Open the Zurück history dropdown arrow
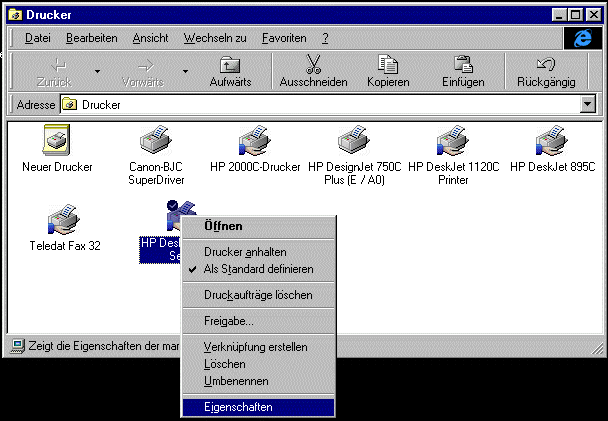The height and width of the screenshot is (421, 608). click(97, 72)
